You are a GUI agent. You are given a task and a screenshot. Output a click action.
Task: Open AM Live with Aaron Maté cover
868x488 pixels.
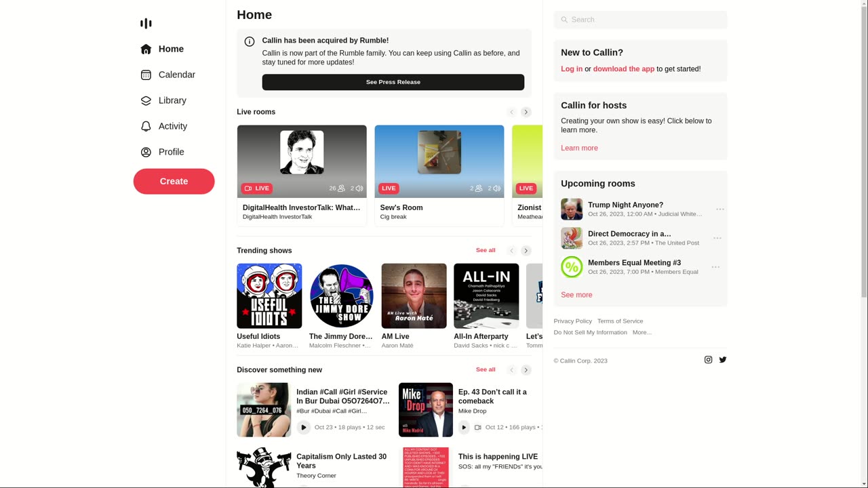[x=414, y=296]
